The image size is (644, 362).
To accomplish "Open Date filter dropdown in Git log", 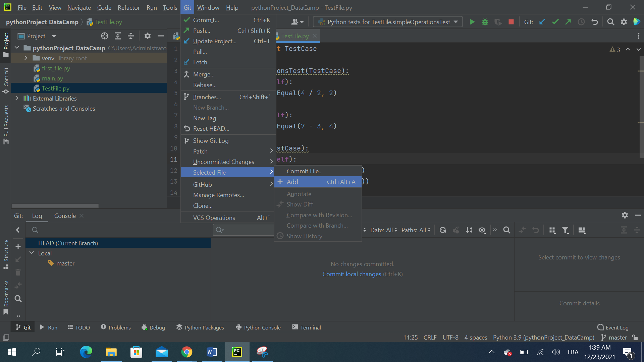I will [384, 230].
